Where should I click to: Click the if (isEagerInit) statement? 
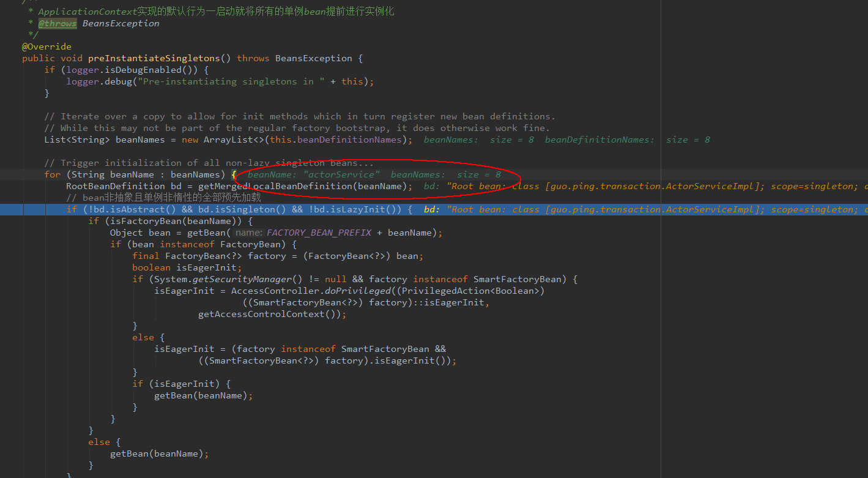point(181,384)
